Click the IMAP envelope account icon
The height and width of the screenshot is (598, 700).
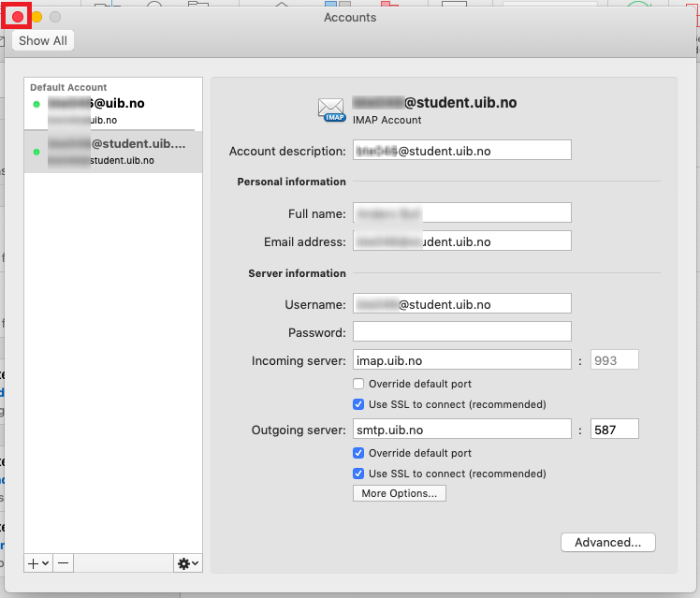[x=332, y=109]
